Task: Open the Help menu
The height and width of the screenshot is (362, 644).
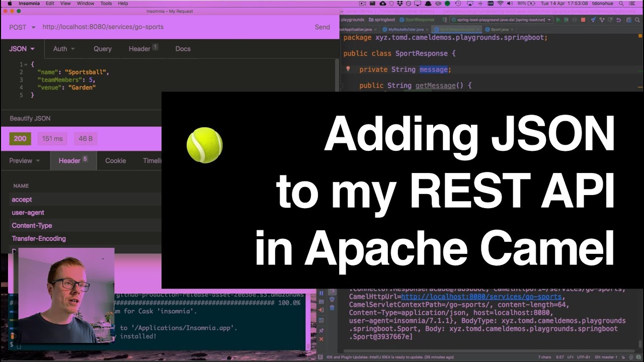Action: tap(123, 4)
